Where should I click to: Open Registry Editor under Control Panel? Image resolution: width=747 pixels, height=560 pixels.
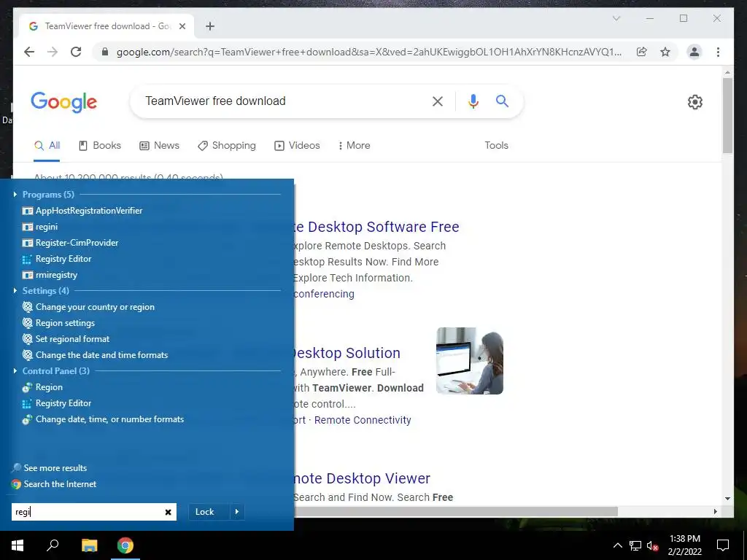[x=57, y=403]
